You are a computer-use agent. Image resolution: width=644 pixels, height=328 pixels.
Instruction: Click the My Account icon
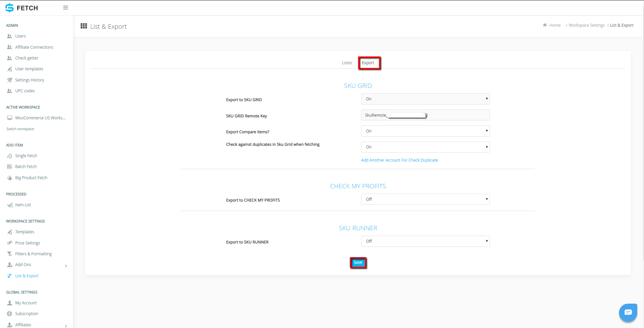pyautogui.click(x=9, y=303)
